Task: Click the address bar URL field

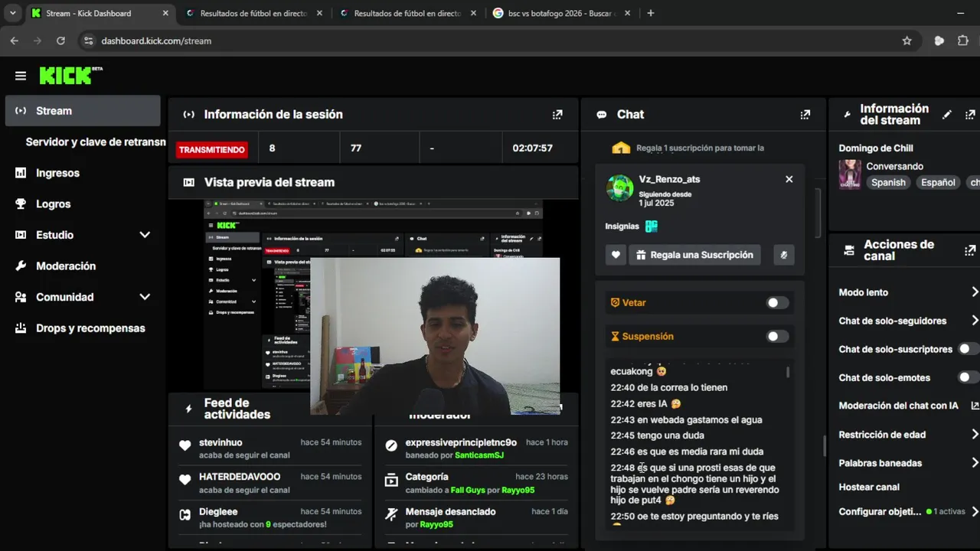Action: point(490,41)
